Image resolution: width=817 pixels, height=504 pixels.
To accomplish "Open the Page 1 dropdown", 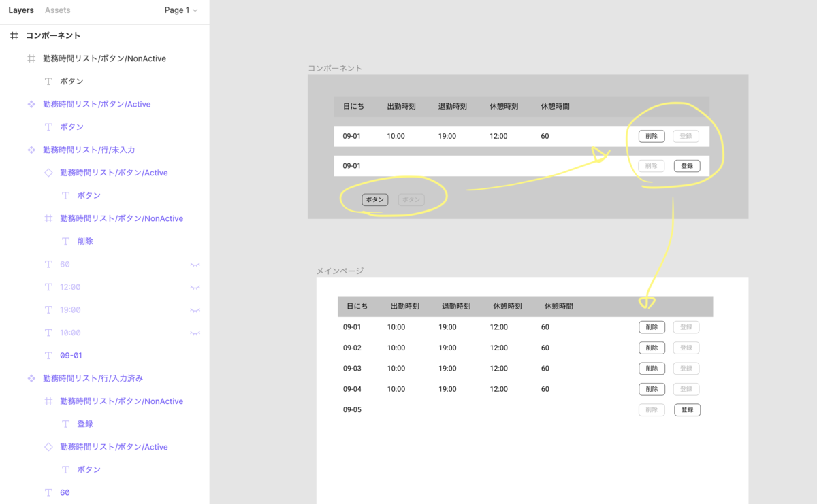I will [x=181, y=10].
